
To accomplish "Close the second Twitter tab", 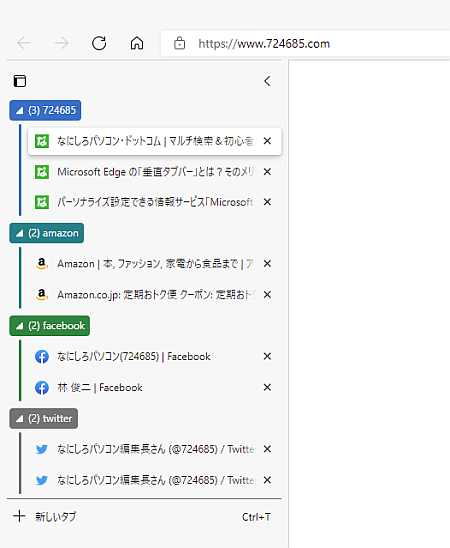I will (267, 480).
